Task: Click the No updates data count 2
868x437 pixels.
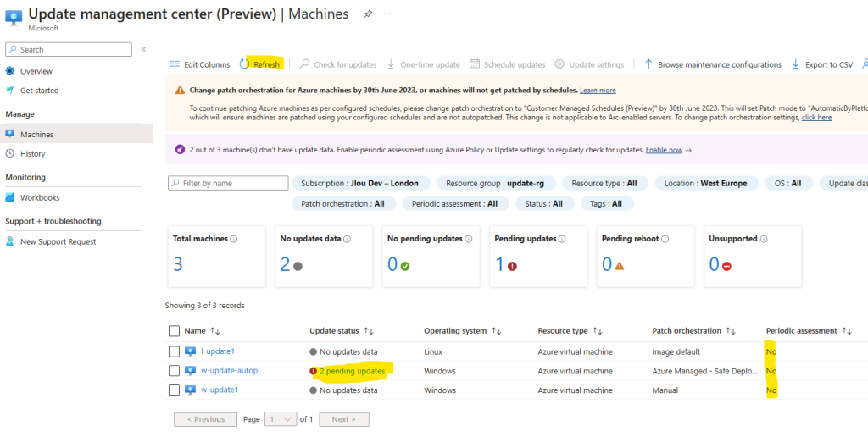Action: 286,264
